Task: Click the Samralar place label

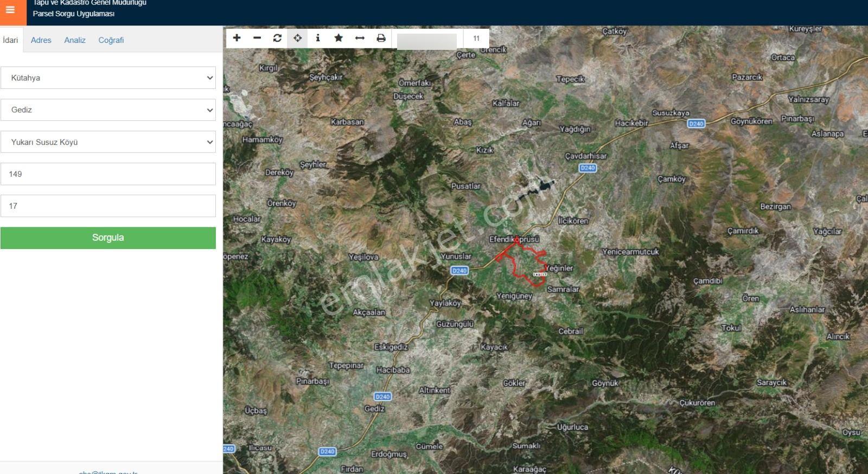Action: click(x=563, y=290)
